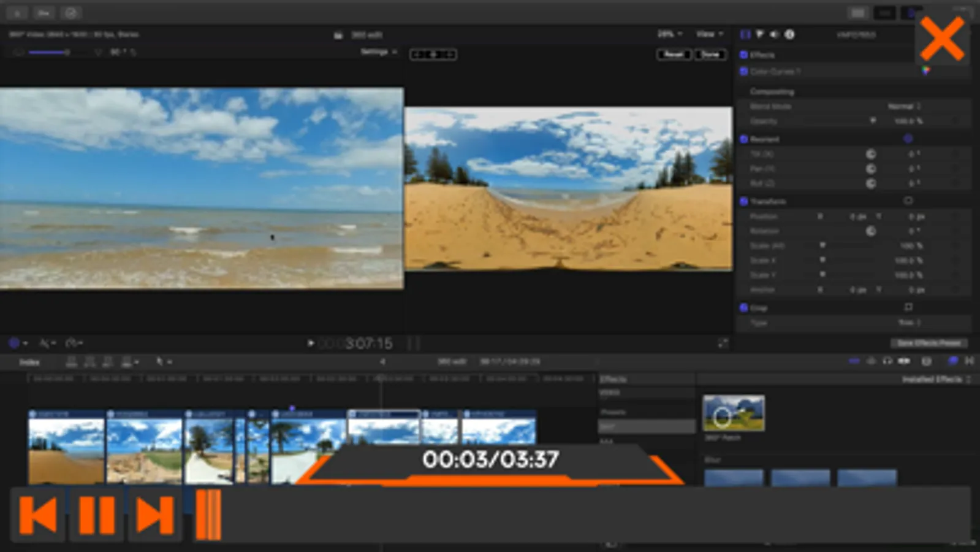The image size is (980, 552).
Task: Click the Save Effects Preset button
Action: tap(929, 343)
